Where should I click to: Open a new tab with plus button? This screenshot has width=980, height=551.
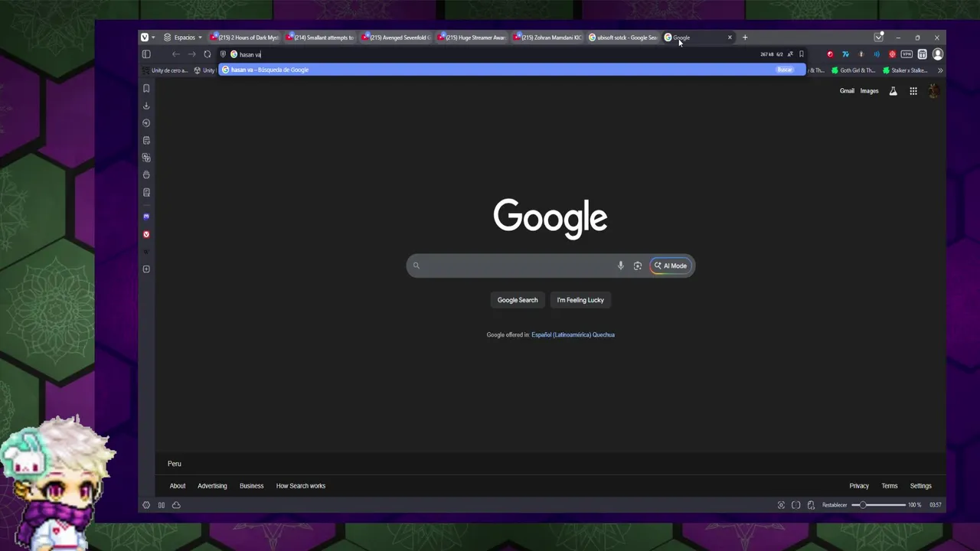[745, 37]
